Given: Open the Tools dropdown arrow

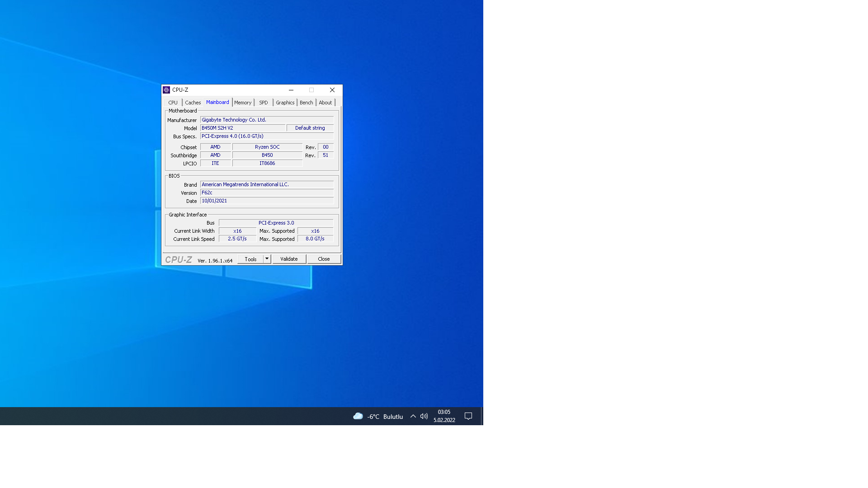Looking at the screenshot, I should pyautogui.click(x=267, y=259).
